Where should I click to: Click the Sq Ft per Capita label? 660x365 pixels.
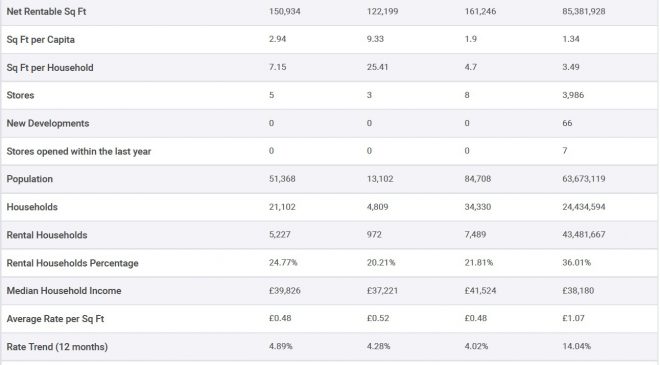tap(40, 40)
